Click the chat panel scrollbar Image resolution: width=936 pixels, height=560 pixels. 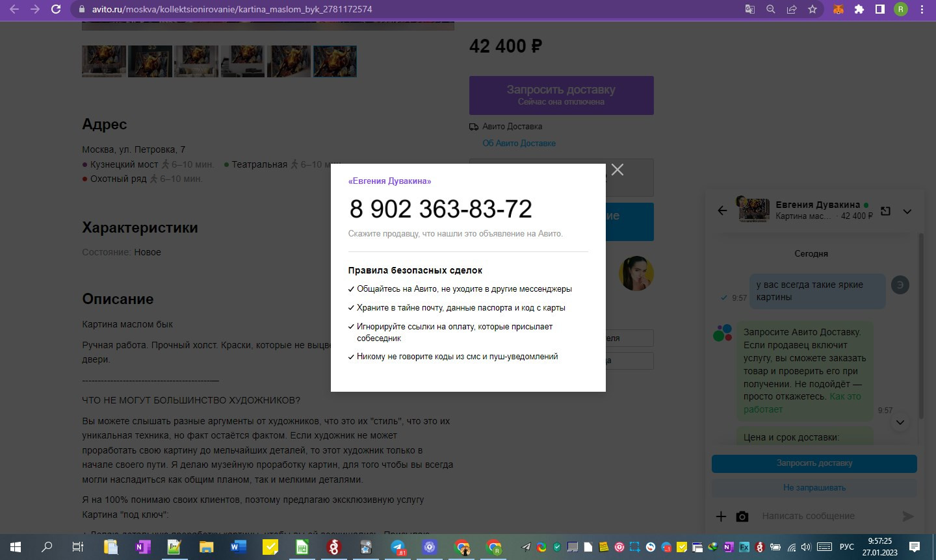[921, 325]
